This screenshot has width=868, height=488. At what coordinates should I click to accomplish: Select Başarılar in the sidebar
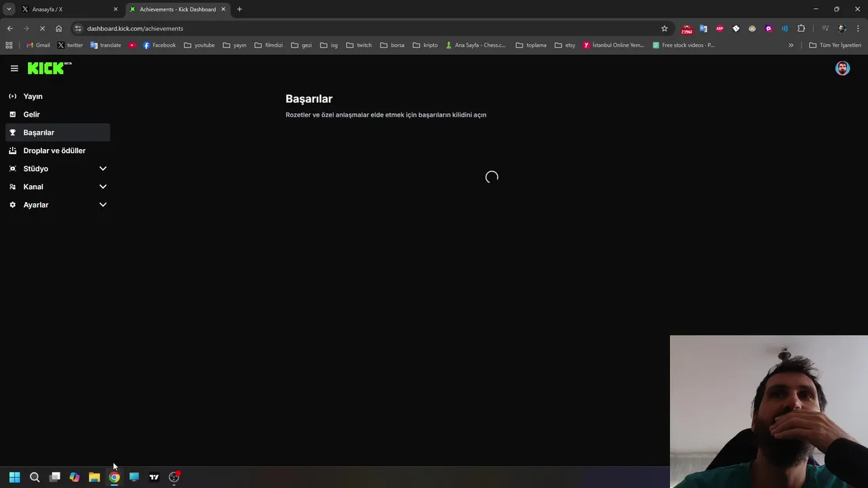click(x=58, y=132)
